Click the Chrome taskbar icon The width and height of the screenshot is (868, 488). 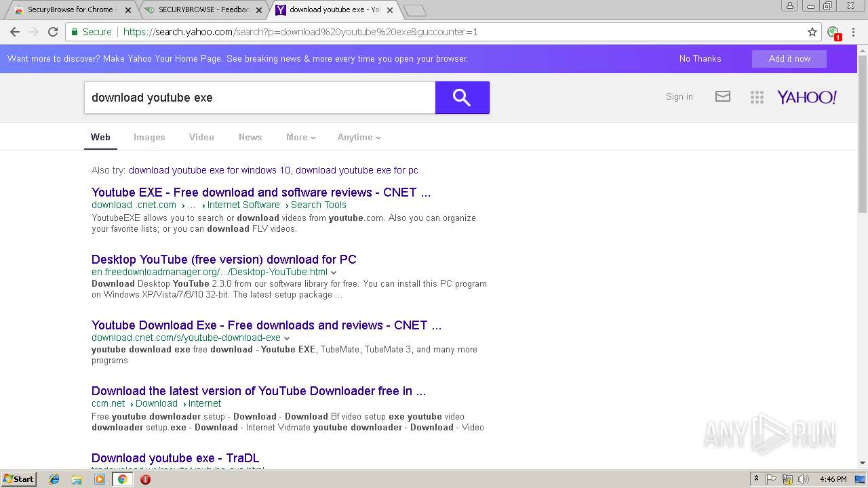click(x=122, y=479)
